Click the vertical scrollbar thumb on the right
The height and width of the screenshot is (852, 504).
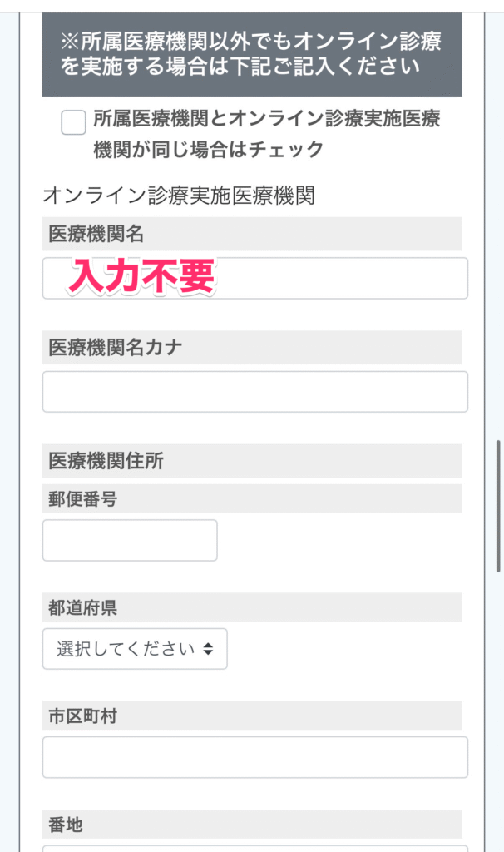click(x=498, y=506)
